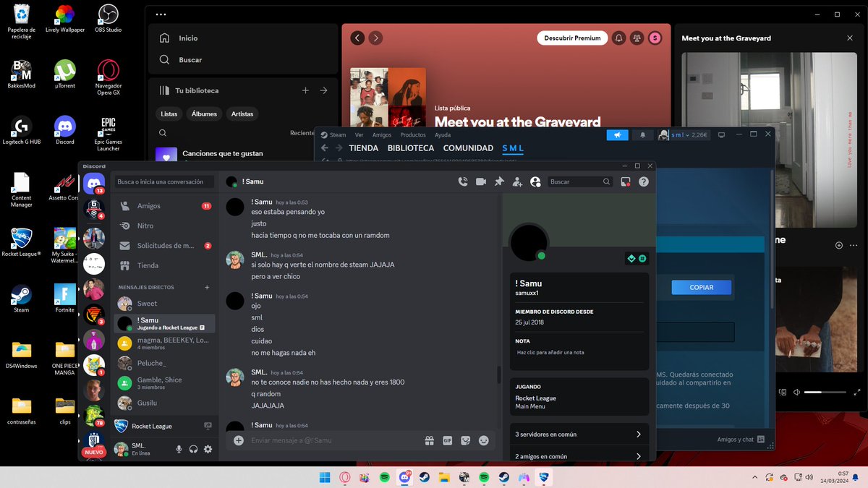Open Tienda in Discord sidebar
The image size is (868, 488).
click(x=165, y=265)
